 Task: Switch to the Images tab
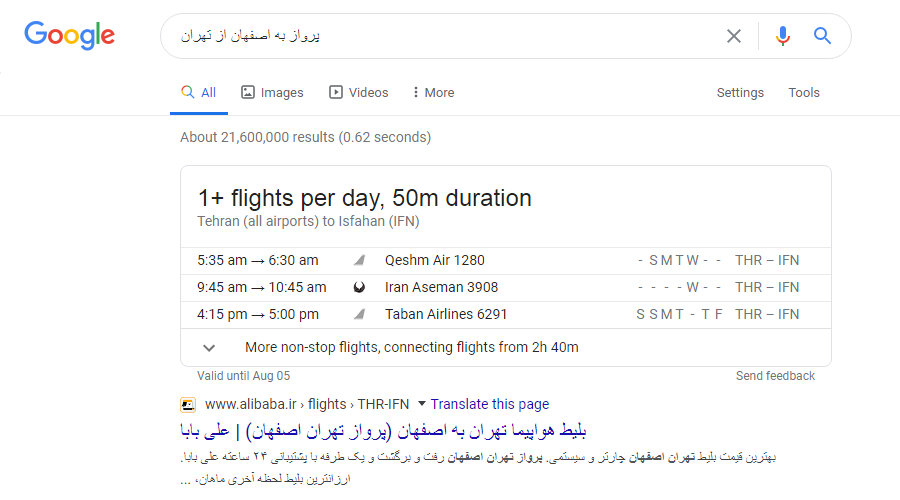[272, 92]
